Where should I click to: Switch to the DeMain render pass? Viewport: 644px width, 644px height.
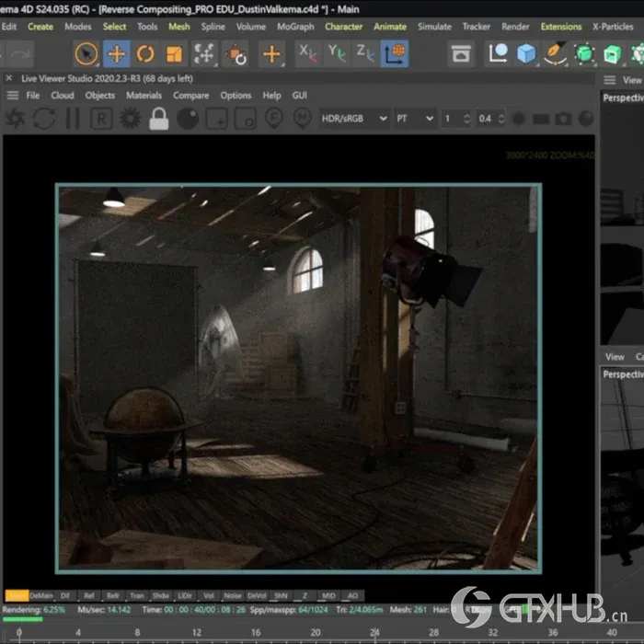pos(41,595)
